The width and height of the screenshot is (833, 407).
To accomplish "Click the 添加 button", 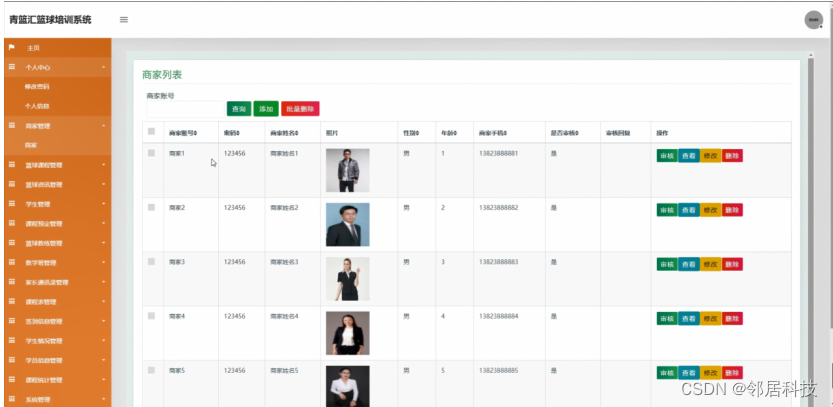I will click(266, 109).
